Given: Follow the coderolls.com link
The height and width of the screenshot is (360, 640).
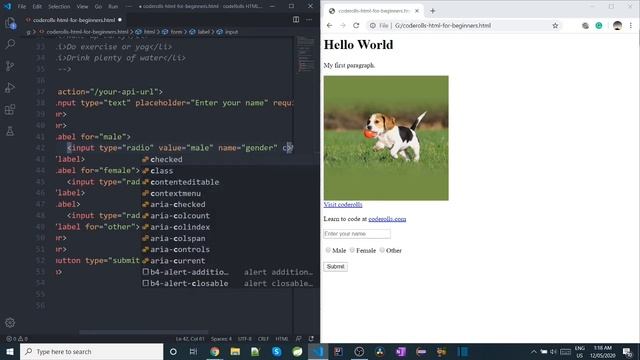Looking at the screenshot, I should click(x=387, y=219).
